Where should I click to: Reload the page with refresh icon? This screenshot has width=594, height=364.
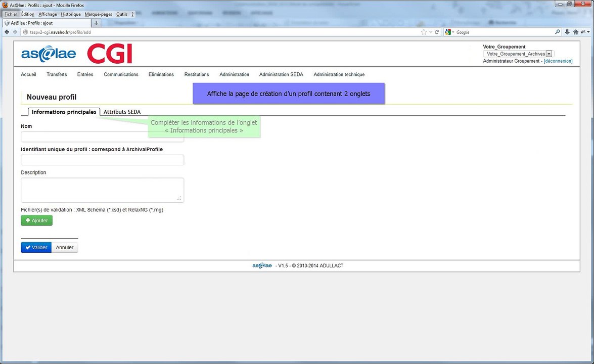(437, 32)
